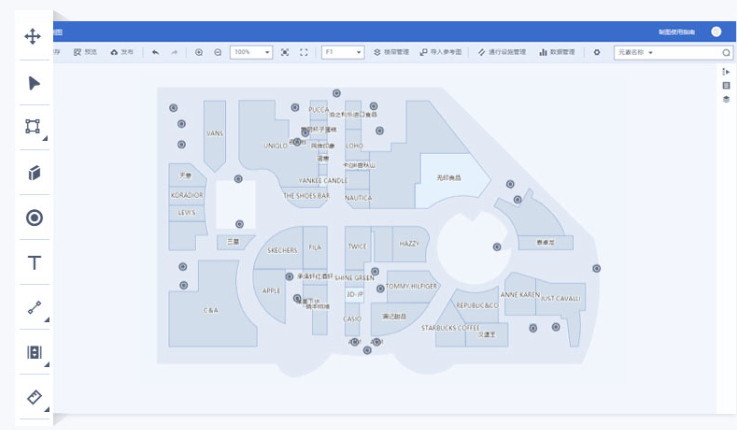Toggle fullscreen view icon
Image resolution: width=737 pixels, height=430 pixels.
click(x=304, y=52)
